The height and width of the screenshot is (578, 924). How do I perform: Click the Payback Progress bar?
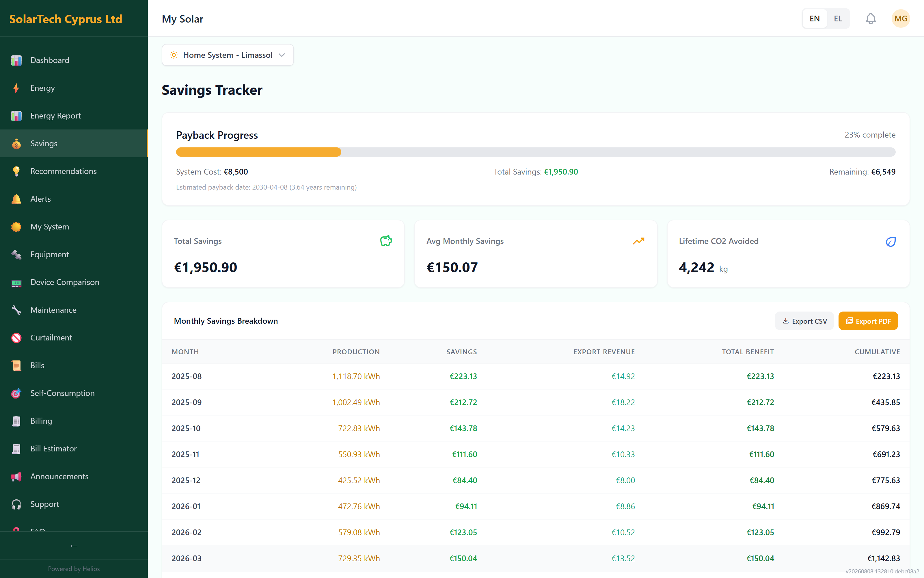[x=536, y=152]
